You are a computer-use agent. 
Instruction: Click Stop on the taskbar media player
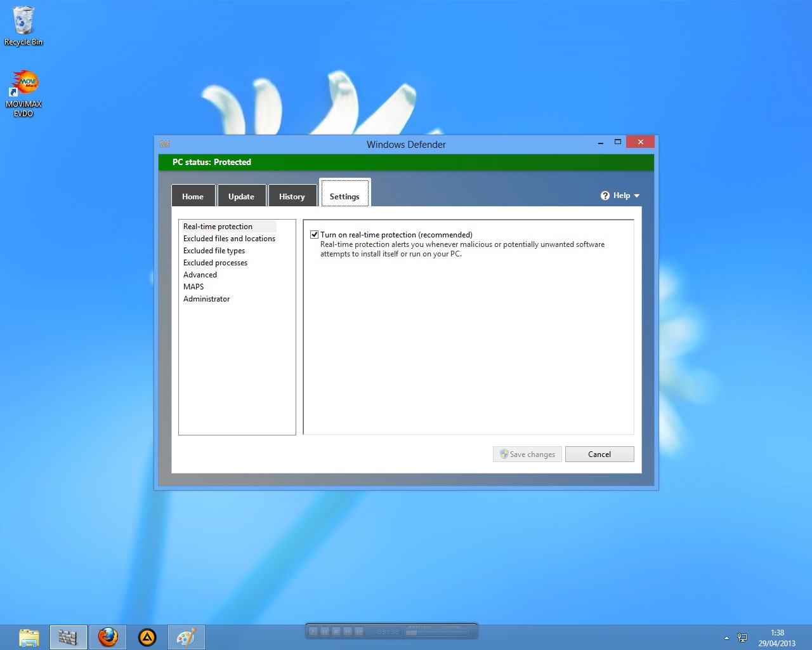336,632
